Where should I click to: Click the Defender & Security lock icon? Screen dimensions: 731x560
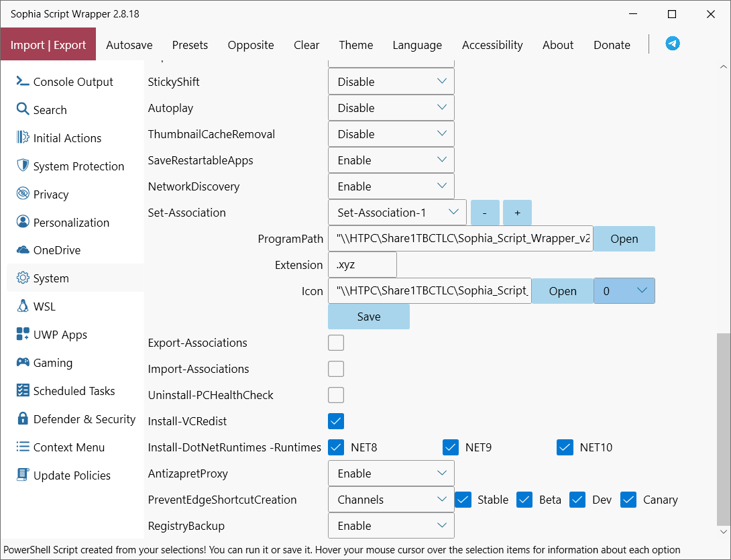(x=23, y=419)
